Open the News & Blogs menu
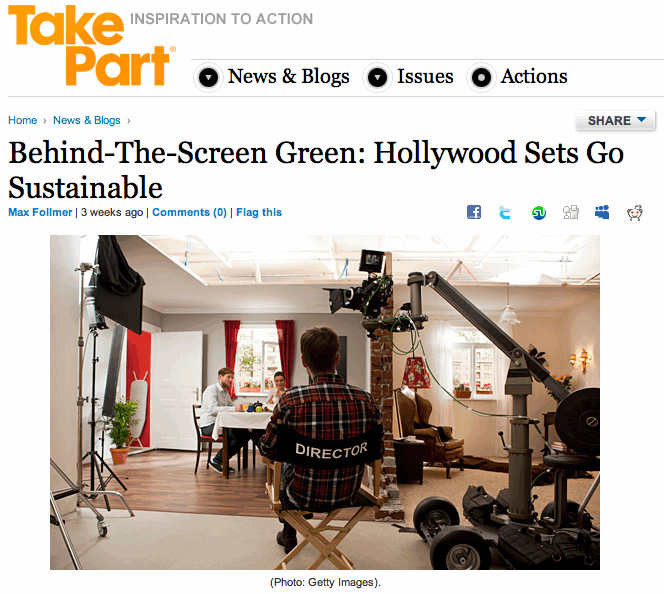This screenshot has width=664, height=594. (x=289, y=77)
